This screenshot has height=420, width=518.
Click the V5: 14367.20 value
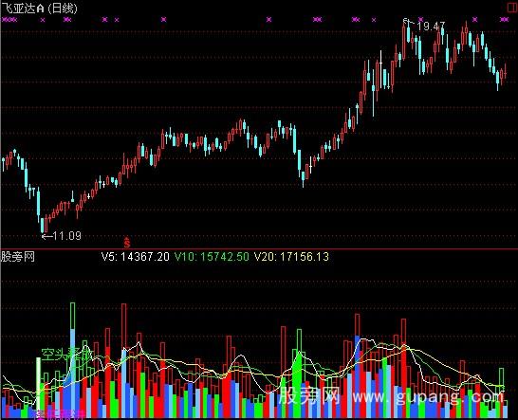(136, 257)
